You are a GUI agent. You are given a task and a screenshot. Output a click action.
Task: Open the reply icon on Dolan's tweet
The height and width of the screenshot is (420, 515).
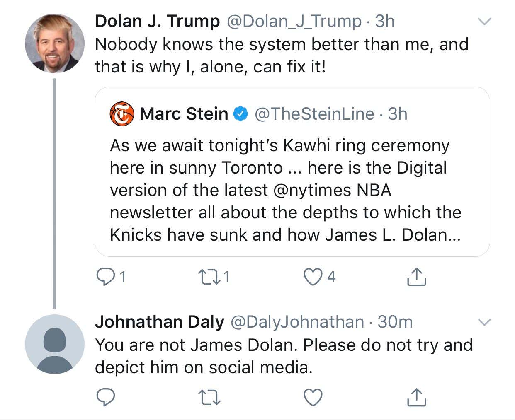pyautogui.click(x=106, y=276)
